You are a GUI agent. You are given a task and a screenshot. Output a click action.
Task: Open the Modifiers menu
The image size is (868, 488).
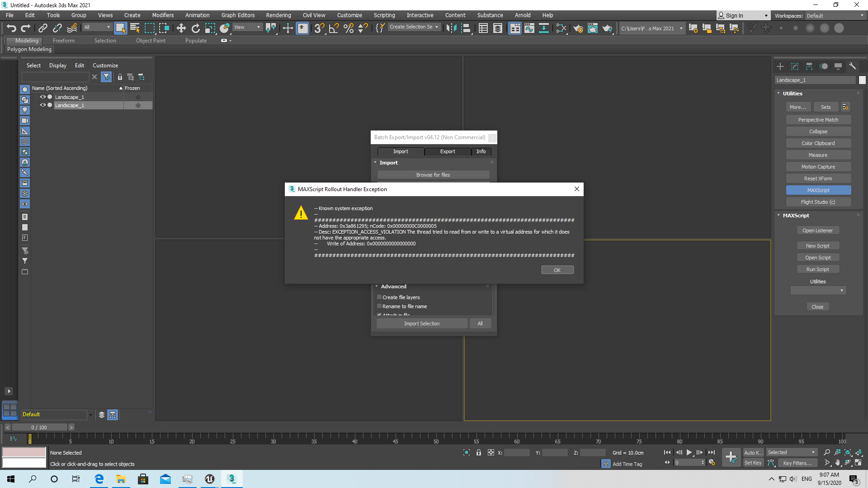(163, 15)
